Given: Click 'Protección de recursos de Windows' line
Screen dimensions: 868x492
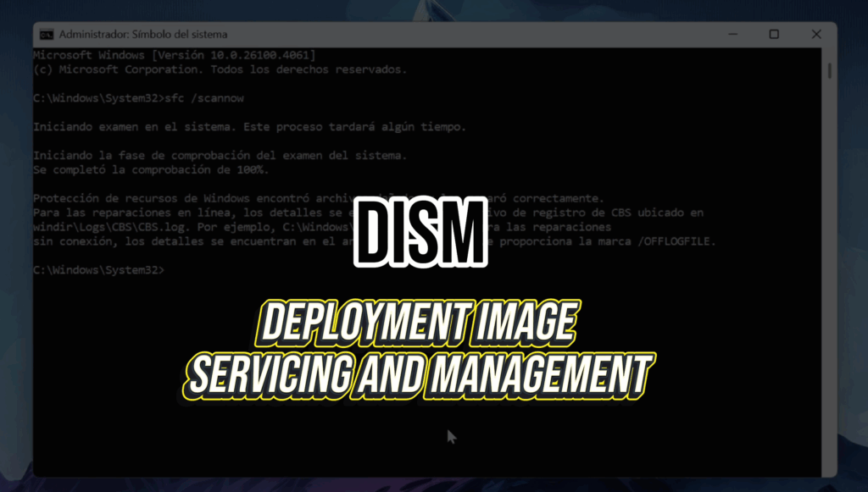Looking at the screenshot, I should [x=319, y=198].
